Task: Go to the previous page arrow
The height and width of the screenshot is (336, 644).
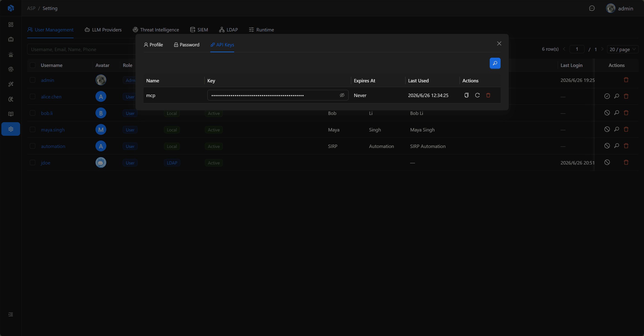Action: [564, 49]
